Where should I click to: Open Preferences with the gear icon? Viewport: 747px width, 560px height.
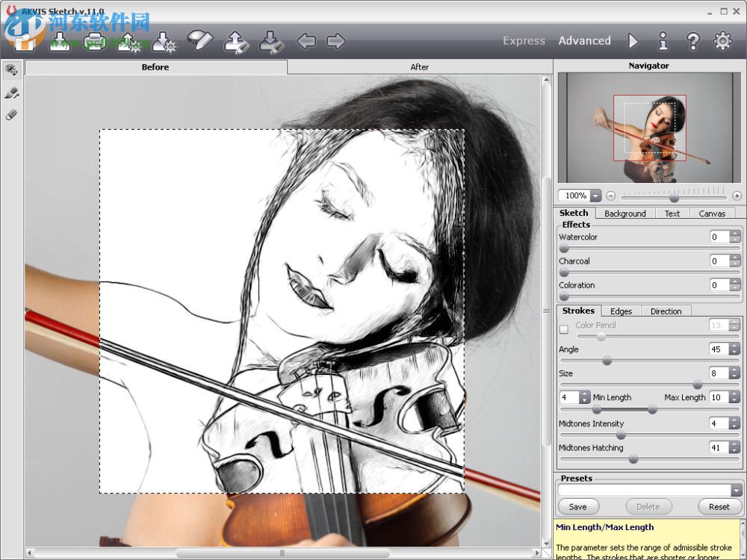722,41
